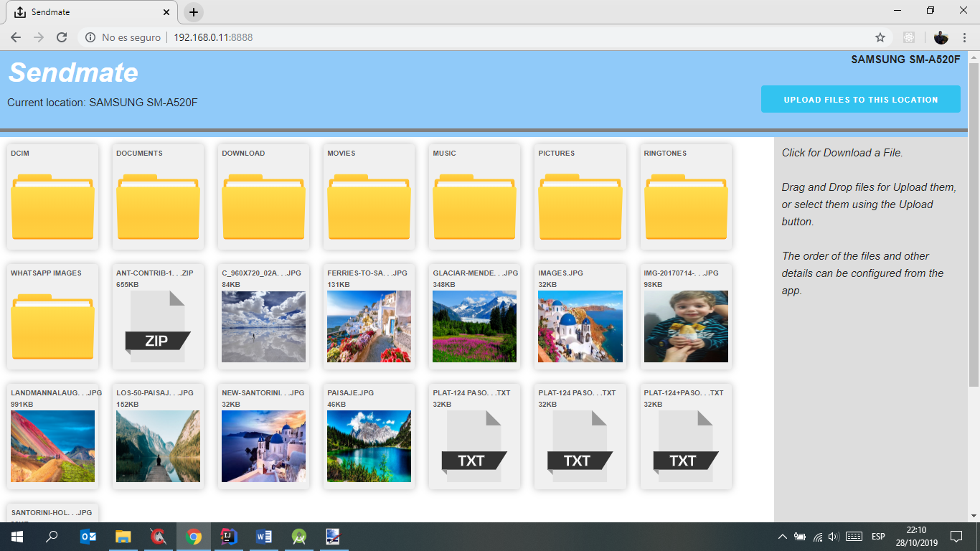Viewport: 980px width, 551px height.
Task: Open the MOVIES folder
Action: tap(369, 197)
